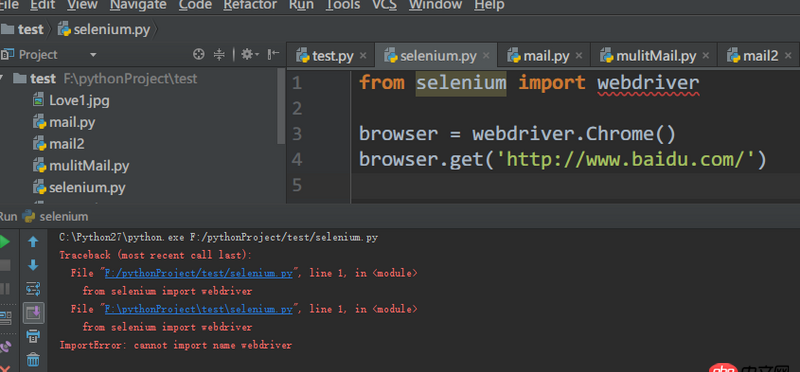Collapse all in Project panel toolbar
This screenshot has width=800, height=372.
pos(219,54)
